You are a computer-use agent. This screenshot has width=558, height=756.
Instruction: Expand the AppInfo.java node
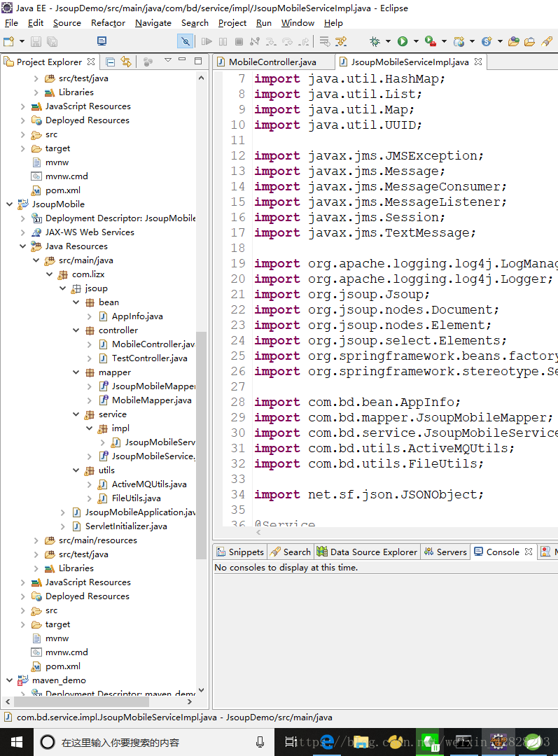pyautogui.click(x=89, y=316)
